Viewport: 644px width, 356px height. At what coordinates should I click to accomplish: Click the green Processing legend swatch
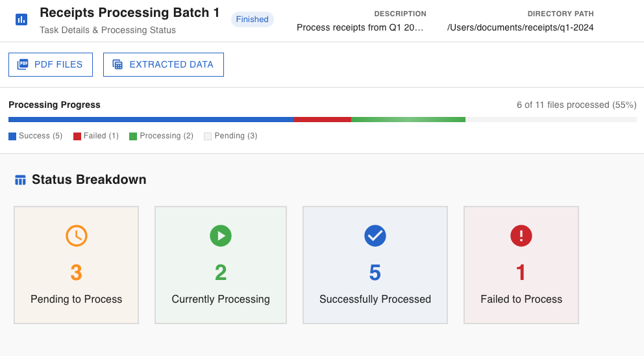pyautogui.click(x=133, y=136)
